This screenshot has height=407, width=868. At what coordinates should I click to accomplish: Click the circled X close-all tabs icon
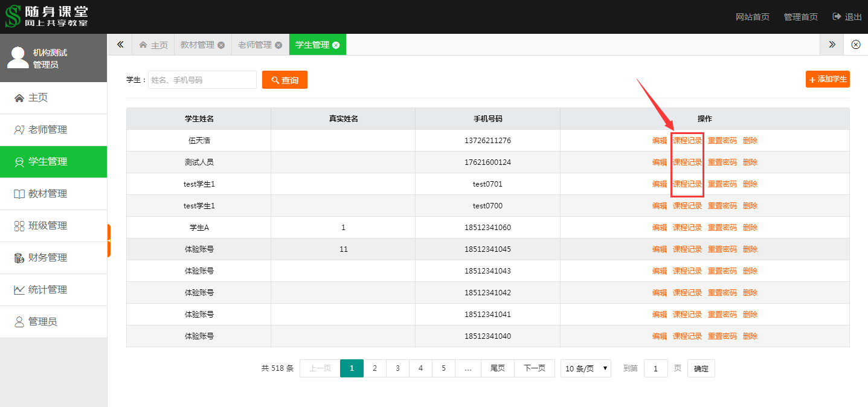[x=856, y=45]
